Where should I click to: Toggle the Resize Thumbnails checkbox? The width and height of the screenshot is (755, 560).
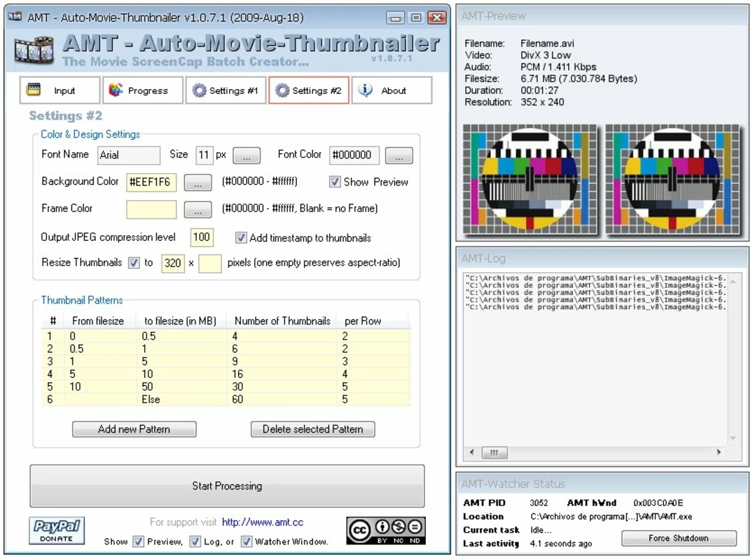134,262
